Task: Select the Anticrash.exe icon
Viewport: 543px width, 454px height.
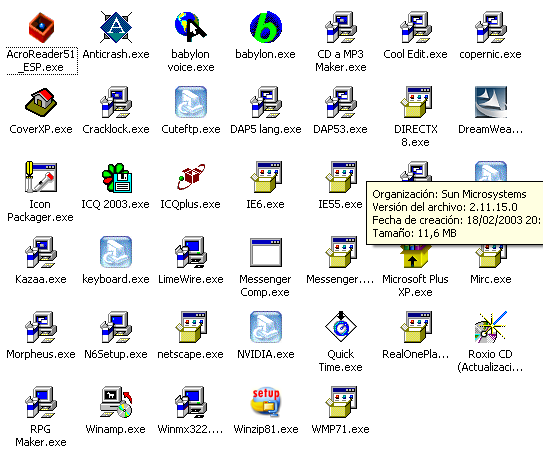Action: tap(116, 27)
